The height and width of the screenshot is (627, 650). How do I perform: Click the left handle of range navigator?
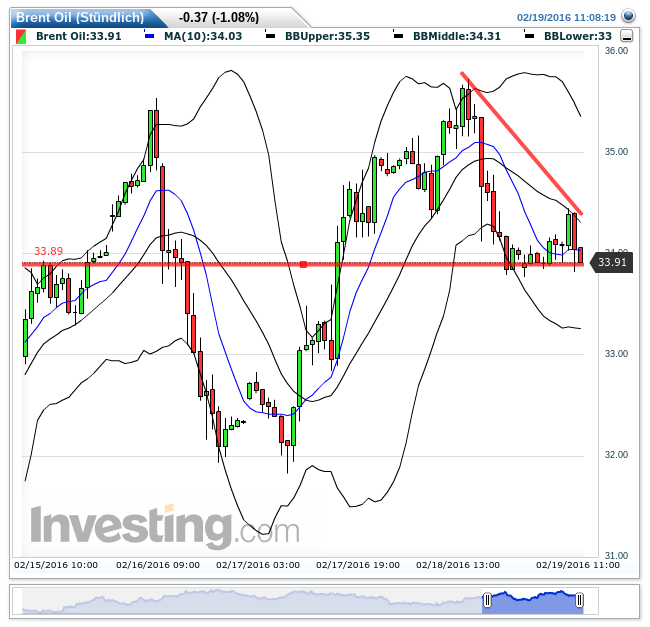pos(487,601)
